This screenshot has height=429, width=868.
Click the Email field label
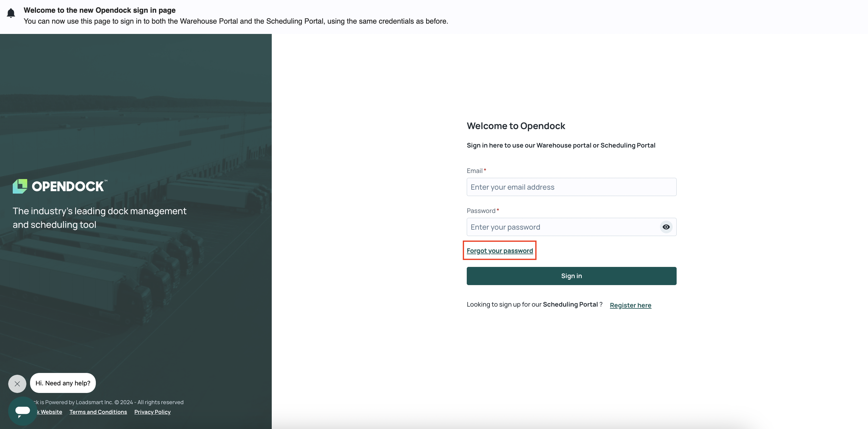(474, 171)
